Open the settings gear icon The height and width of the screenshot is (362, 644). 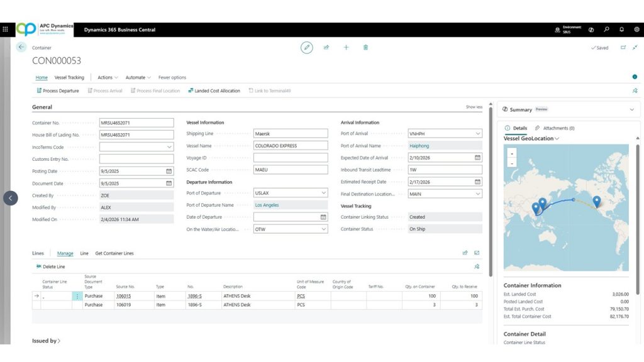(x=636, y=30)
